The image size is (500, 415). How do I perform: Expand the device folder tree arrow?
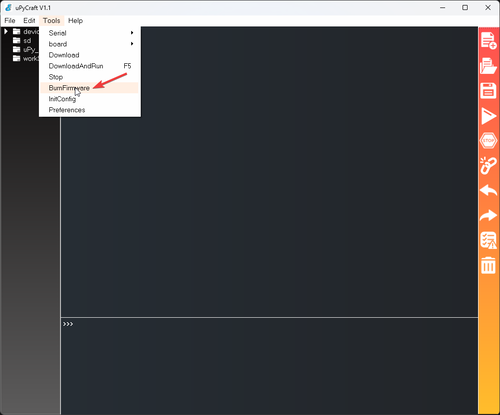[x=6, y=32]
